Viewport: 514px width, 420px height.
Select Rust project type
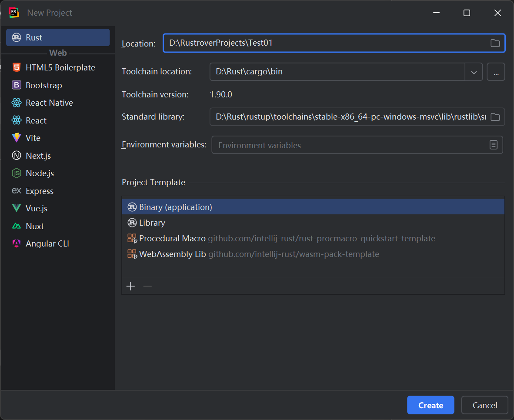click(x=58, y=37)
